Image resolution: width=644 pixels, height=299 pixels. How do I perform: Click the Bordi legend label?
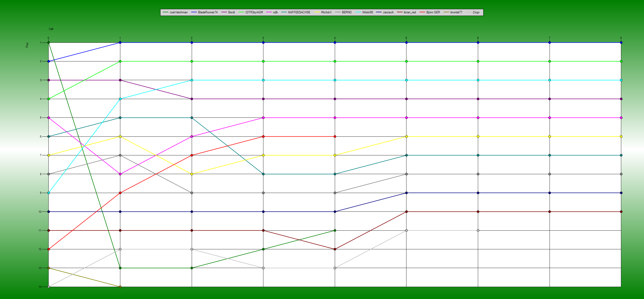point(231,12)
